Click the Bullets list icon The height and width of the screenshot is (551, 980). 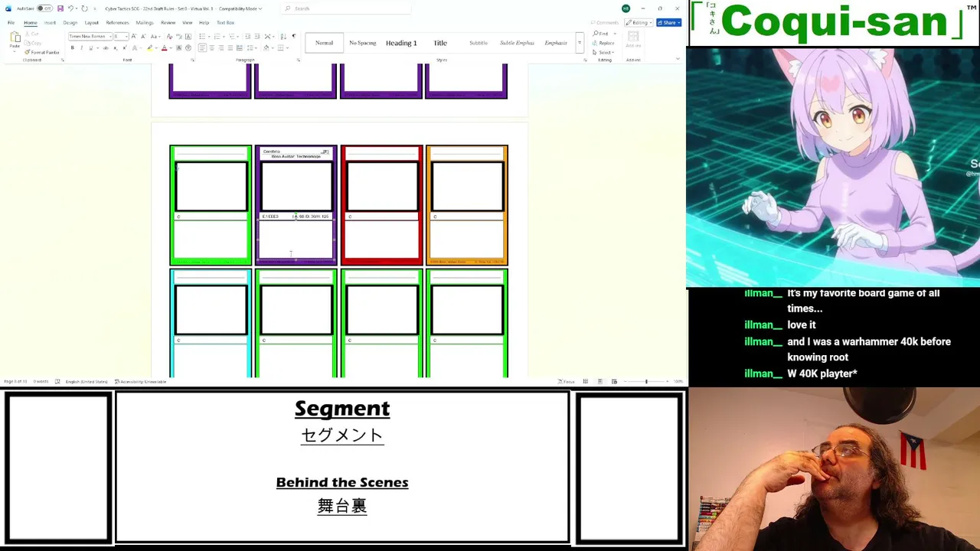pyautogui.click(x=202, y=36)
